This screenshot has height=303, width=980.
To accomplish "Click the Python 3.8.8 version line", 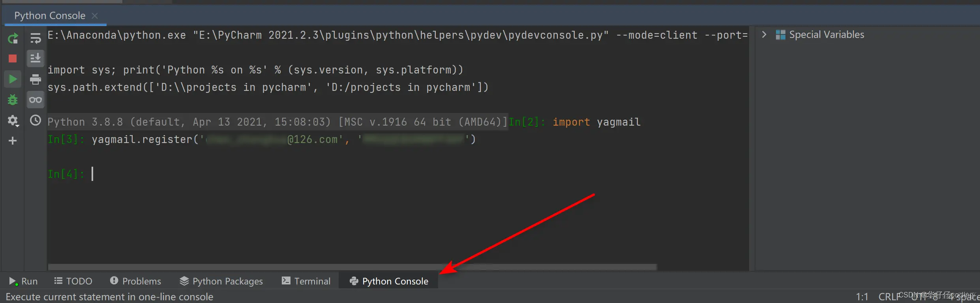I will (x=277, y=122).
